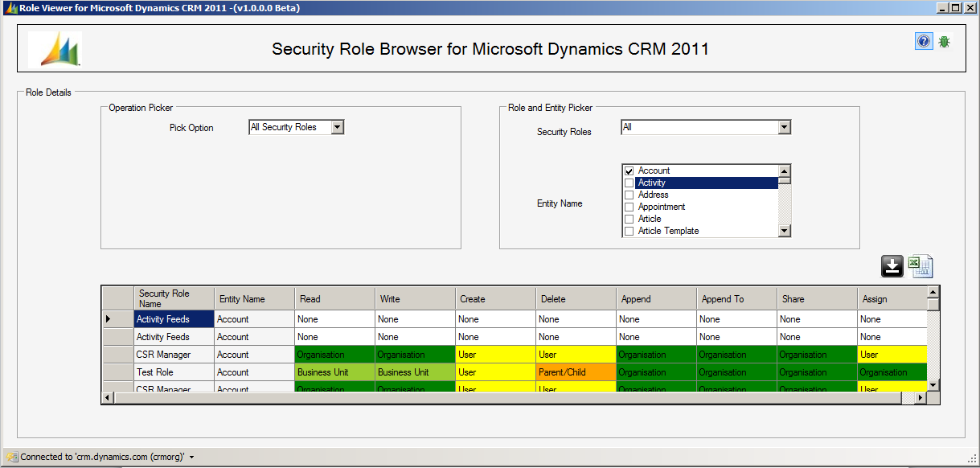Click the Assign column header

[x=892, y=298]
